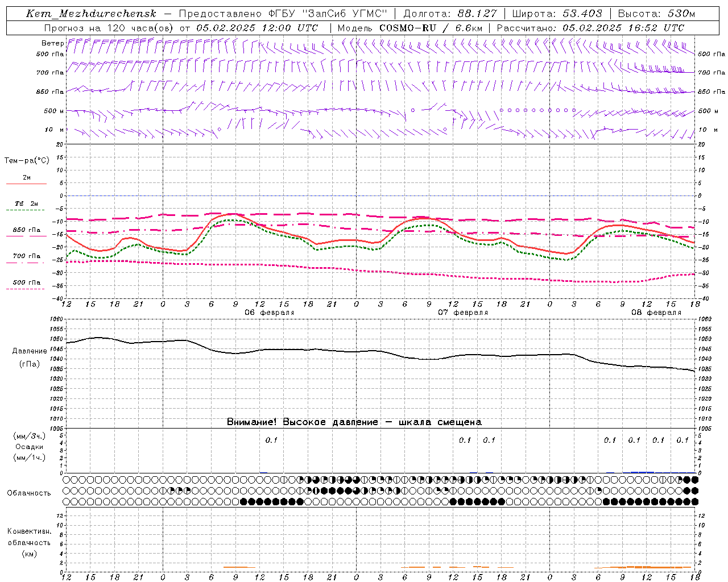The height and width of the screenshot is (582, 728).
Task: Click the 'Тем-ра(°C)' temperature panel label
Action: click(x=27, y=161)
